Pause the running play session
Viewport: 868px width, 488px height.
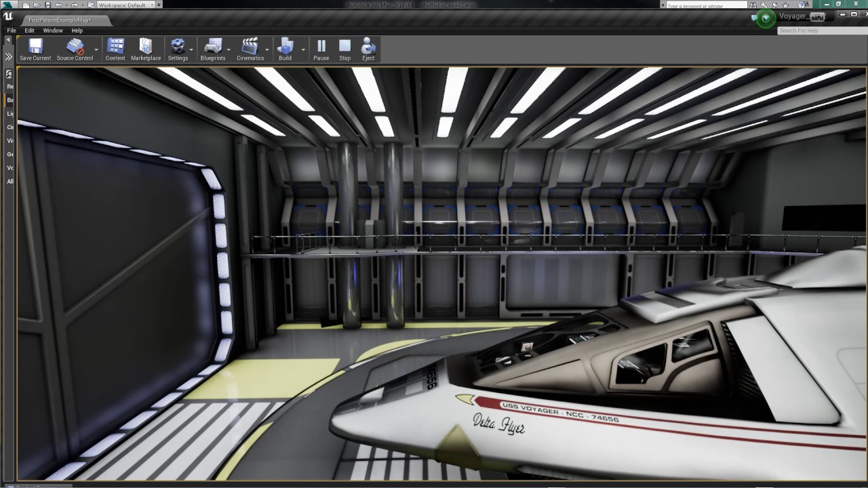point(321,49)
